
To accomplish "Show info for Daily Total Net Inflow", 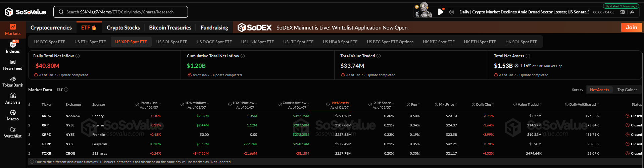I will click(78, 56).
